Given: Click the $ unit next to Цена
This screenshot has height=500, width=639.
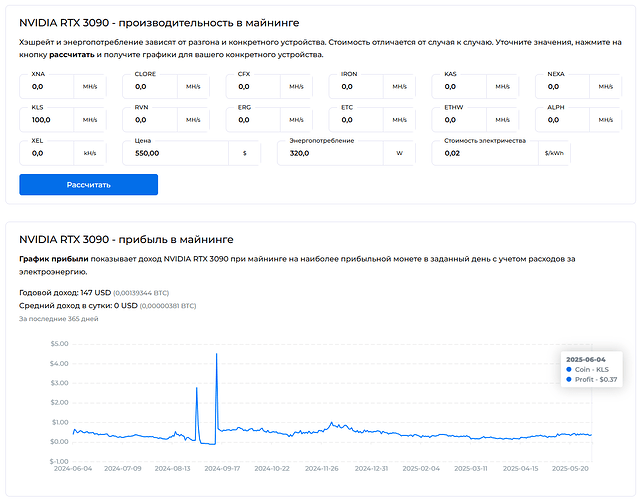Looking at the screenshot, I should (245, 153).
